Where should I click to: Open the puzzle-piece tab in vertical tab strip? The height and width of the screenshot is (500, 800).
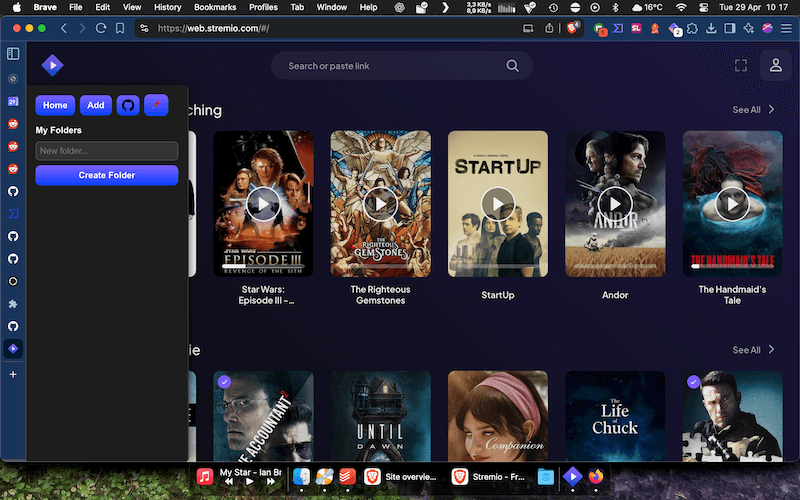pos(13,304)
